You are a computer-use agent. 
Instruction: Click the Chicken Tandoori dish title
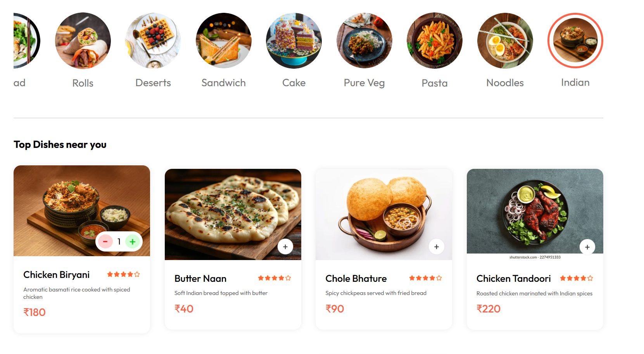point(513,279)
